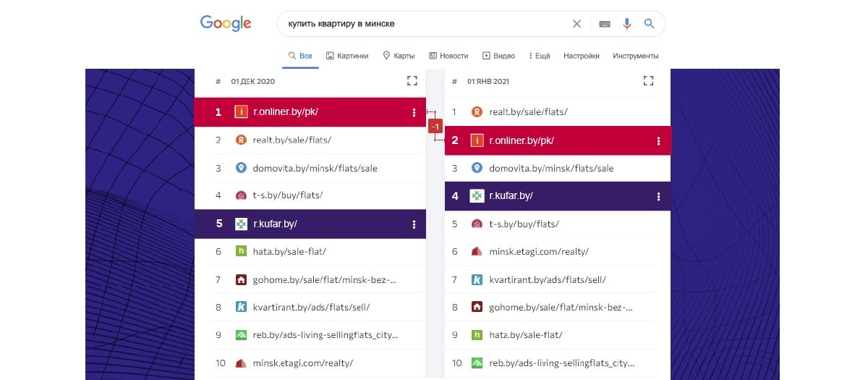Click hata.by/sale-flat/ in January list

526,335
